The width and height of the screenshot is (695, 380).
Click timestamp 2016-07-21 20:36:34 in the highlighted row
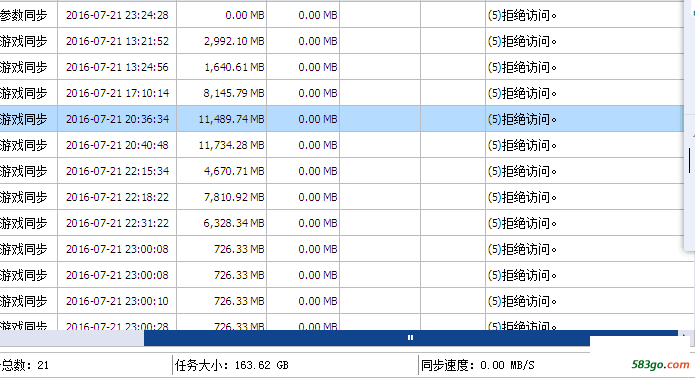point(117,119)
